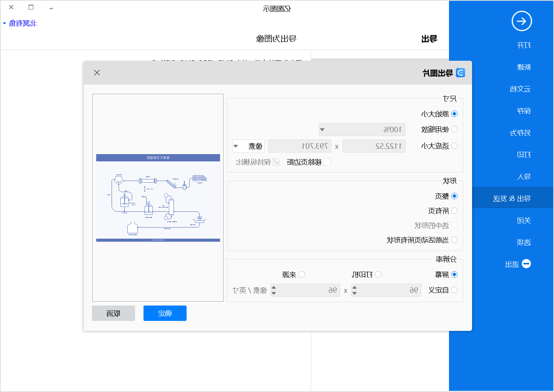
Task: Select the 自定义 resolution radio button
Action: pos(454,290)
